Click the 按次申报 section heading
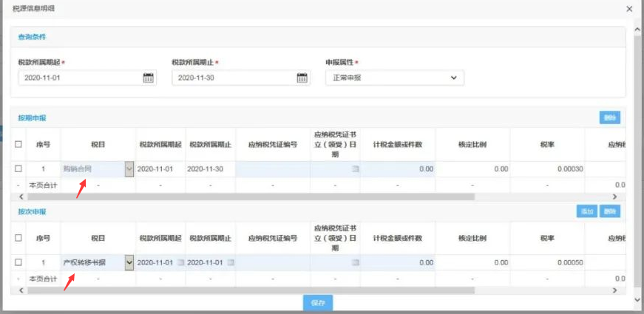 tap(32, 211)
